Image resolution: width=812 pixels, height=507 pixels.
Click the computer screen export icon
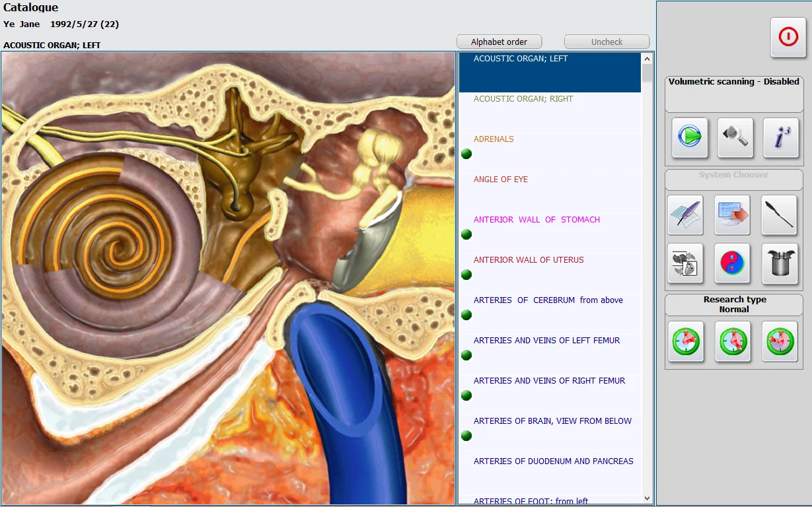[x=732, y=215]
